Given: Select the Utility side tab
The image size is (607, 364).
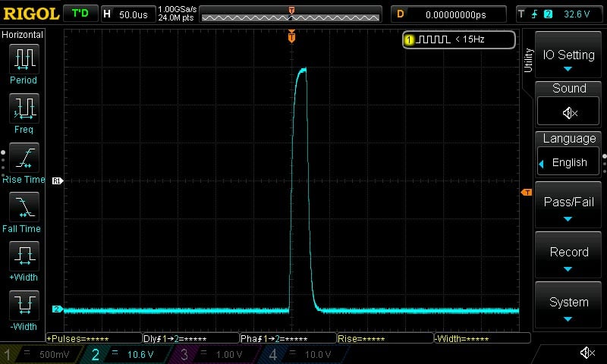Looking at the screenshot, I should pos(528,60).
